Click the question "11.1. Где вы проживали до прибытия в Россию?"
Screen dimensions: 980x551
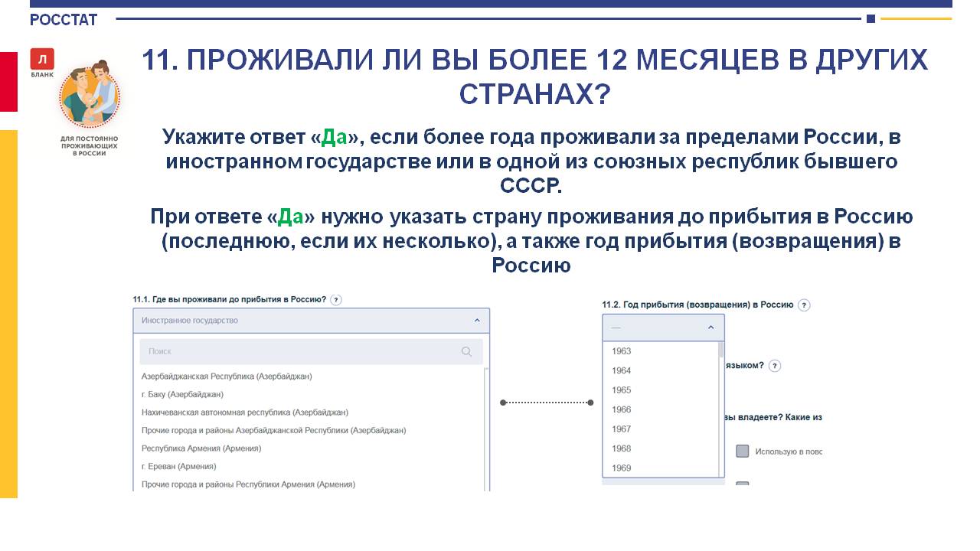[230, 299]
